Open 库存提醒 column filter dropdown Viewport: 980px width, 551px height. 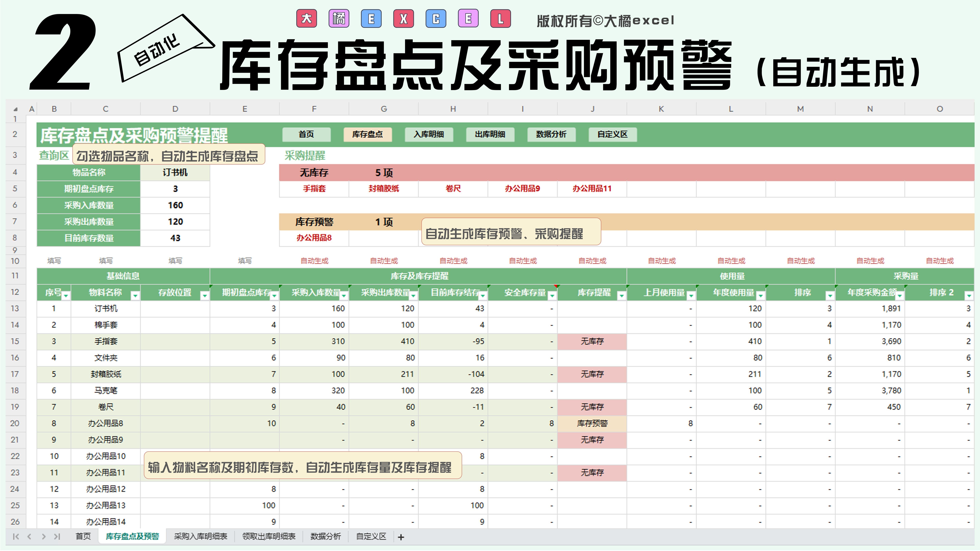621,295
